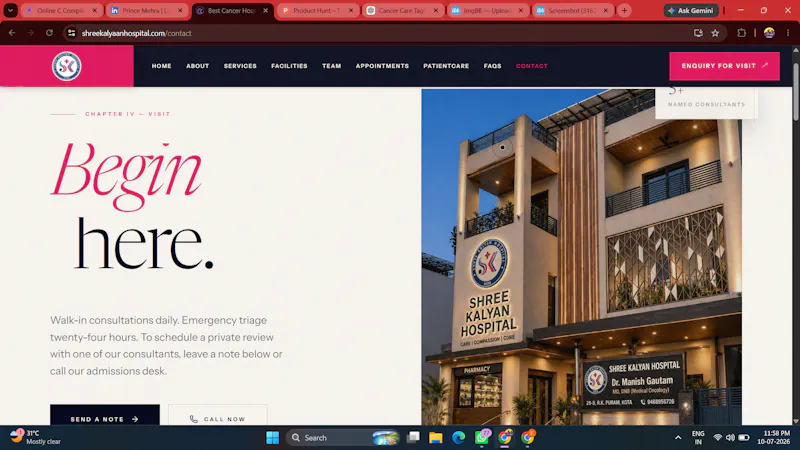Click the hospital building photo
Image resolution: width=800 pixels, height=450 pixels.
coord(581,257)
